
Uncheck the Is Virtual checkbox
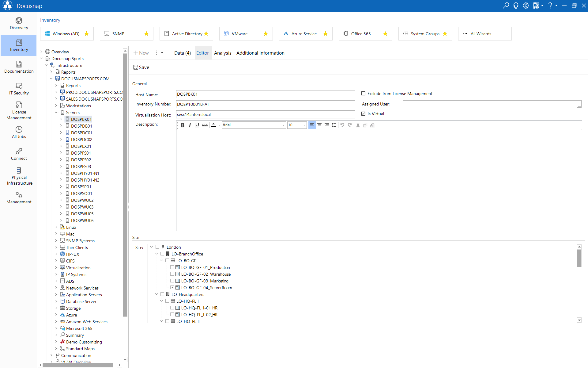[x=364, y=114]
